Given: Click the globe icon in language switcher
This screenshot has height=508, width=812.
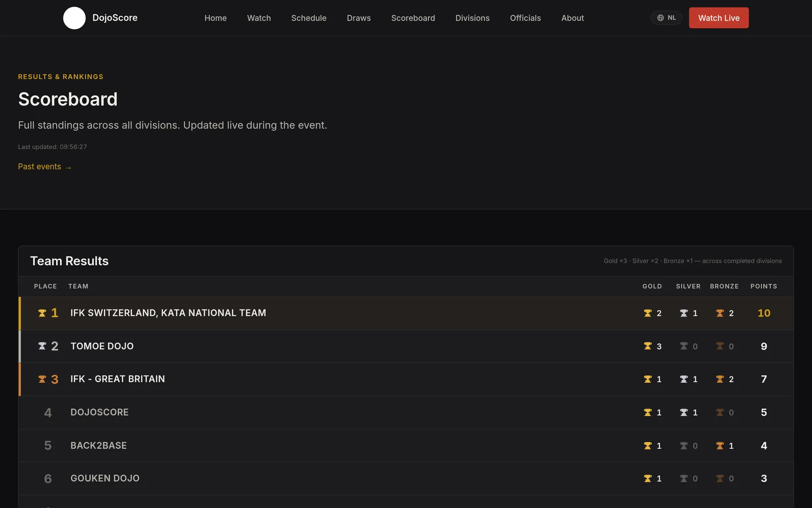Looking at the screenshot, I should [660, 18].
